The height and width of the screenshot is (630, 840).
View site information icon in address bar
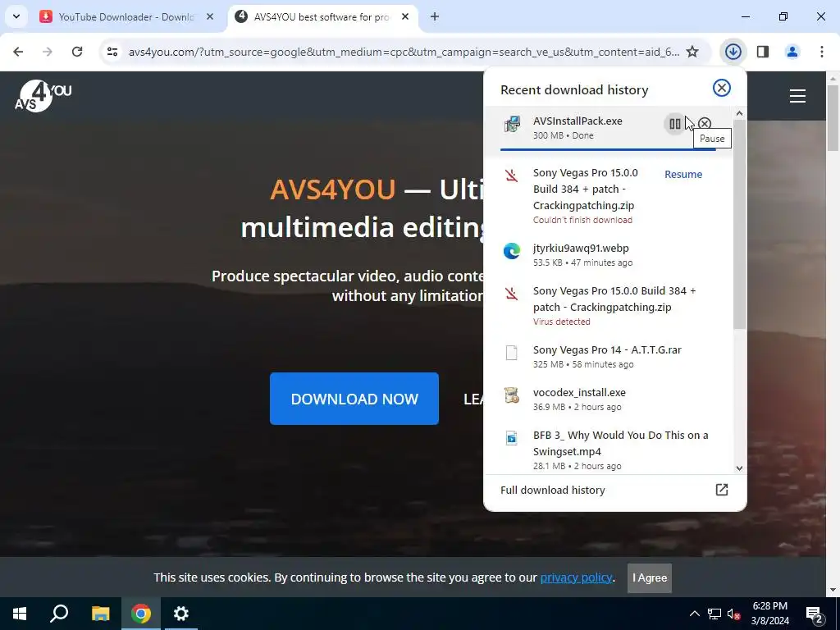(112, 52)
